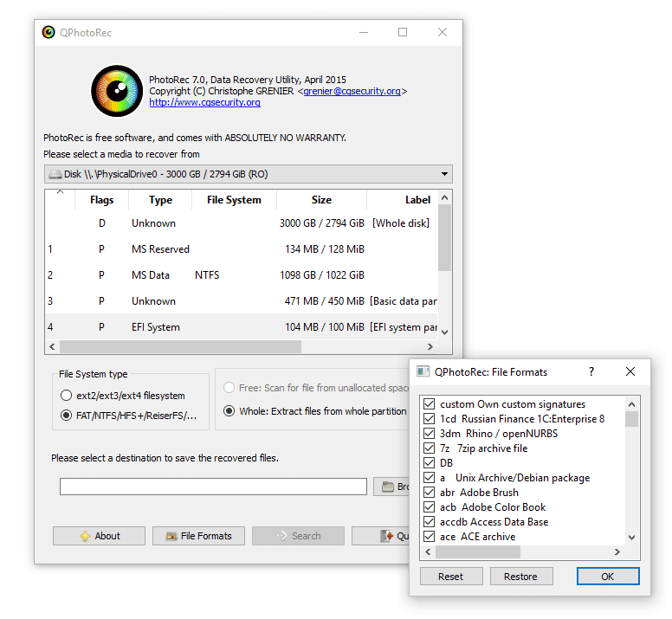
Task: Click the File Formats dialog window icon
Action: tap(423, 371)
